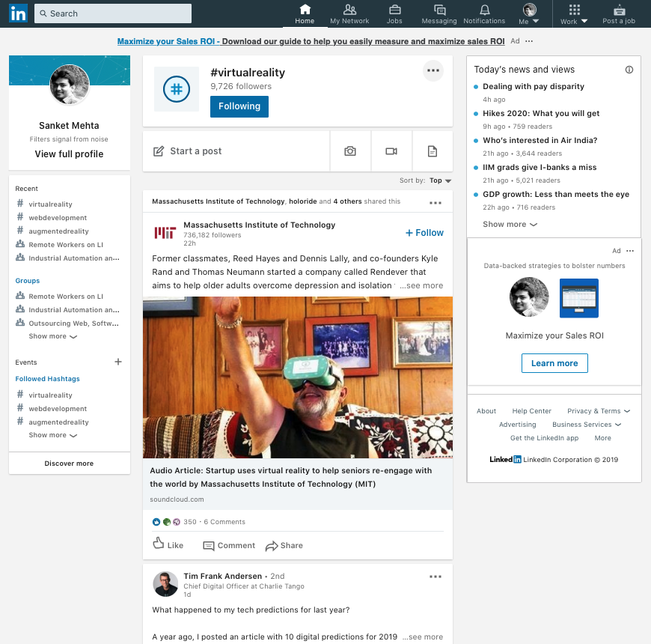The height and width of the screenshot is (644, 651).
Task: Follow Massachusetts Institute of Technology
Action: click(x=424, y=233)
